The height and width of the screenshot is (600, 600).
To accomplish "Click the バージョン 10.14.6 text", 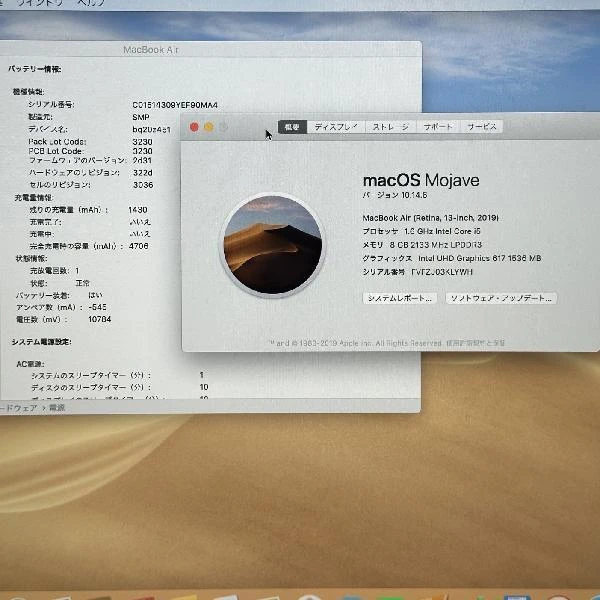I will pos(395,195).
